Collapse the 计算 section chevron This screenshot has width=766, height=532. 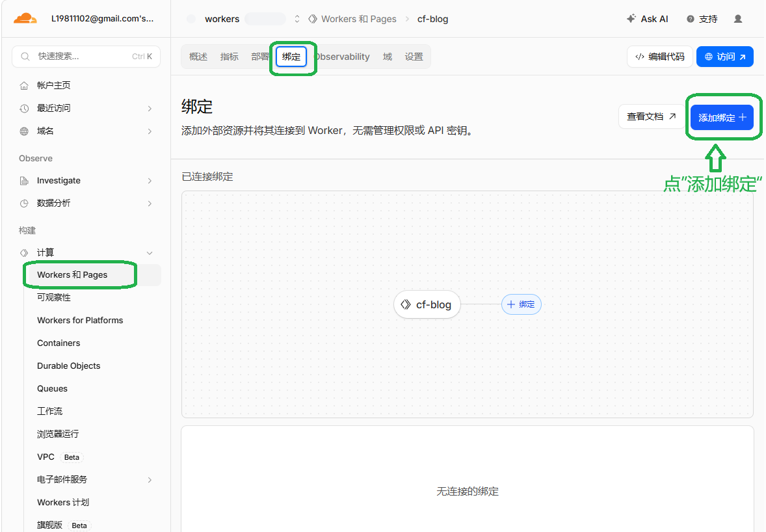click(x=150, y=252)
